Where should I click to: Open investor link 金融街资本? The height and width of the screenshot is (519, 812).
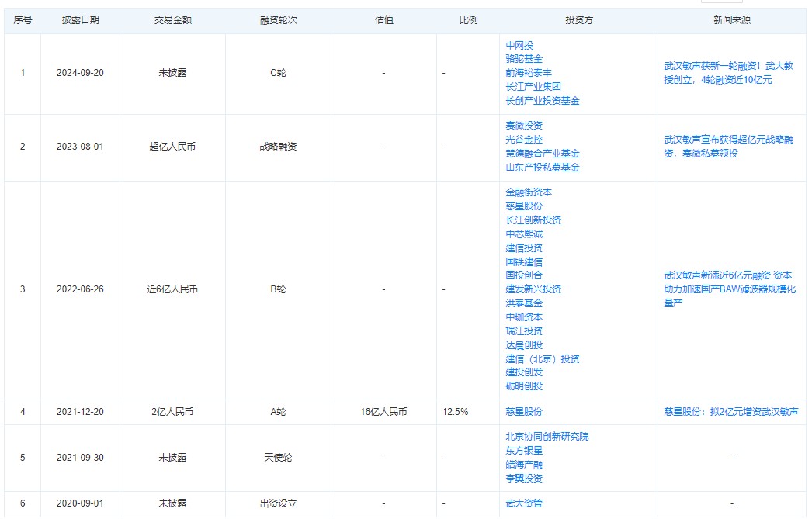pos(529,192)
